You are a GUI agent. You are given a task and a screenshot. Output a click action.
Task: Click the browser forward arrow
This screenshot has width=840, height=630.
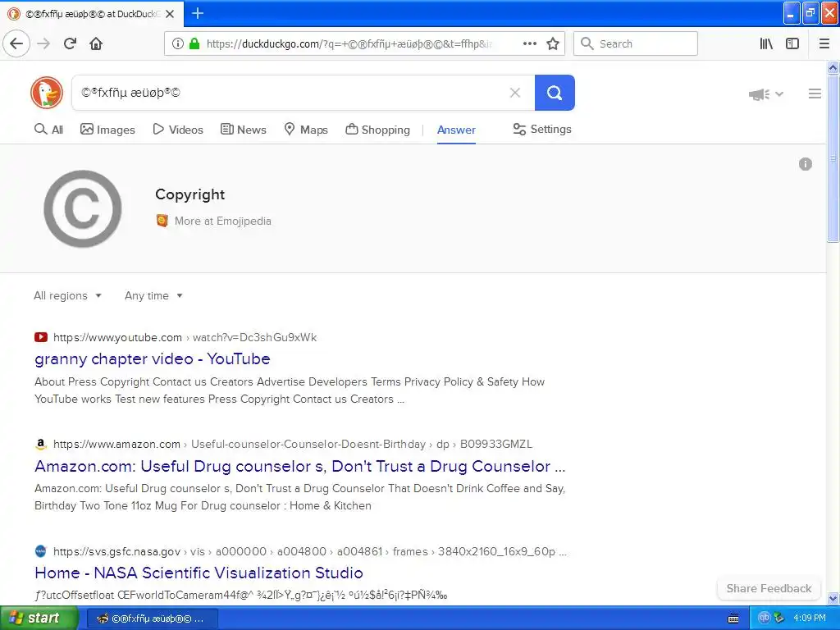[43, 43]
